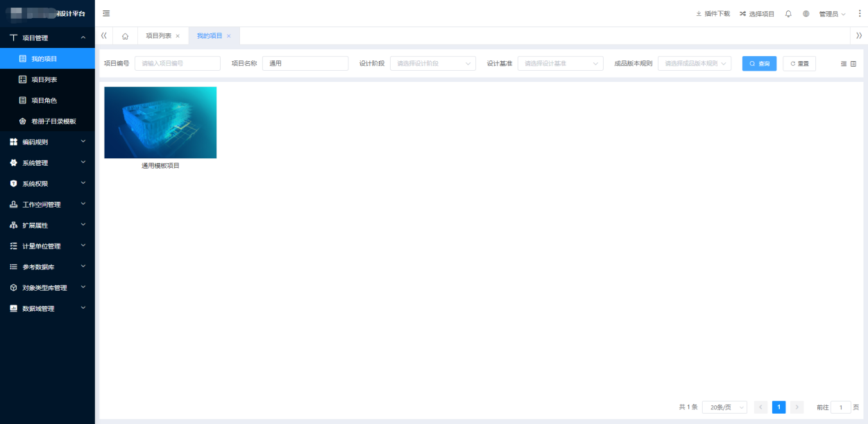Click the 扩展属性 hierarchy icon
This screenshot has width=868, height=424.
13,225
